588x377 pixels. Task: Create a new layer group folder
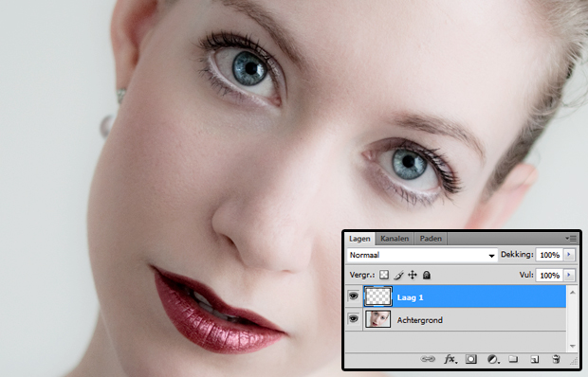pos(513,359)
